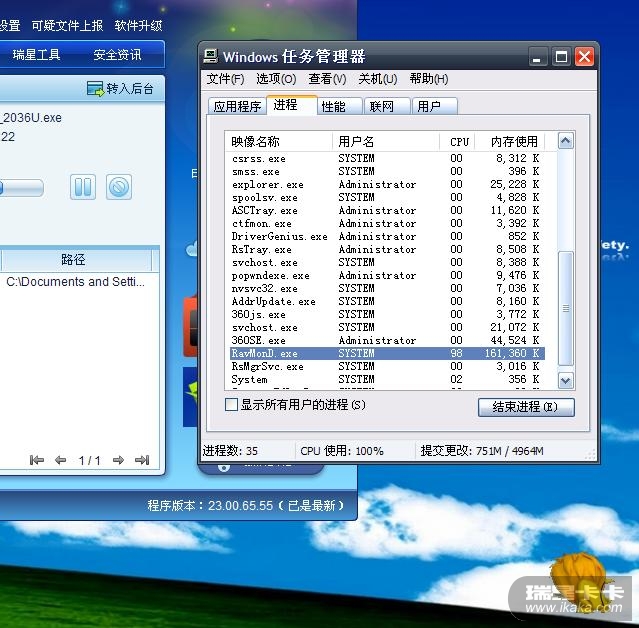This screenshot has height=628, width=639.
Task: Switch to the 性能 tab
Action: (339, 106)
